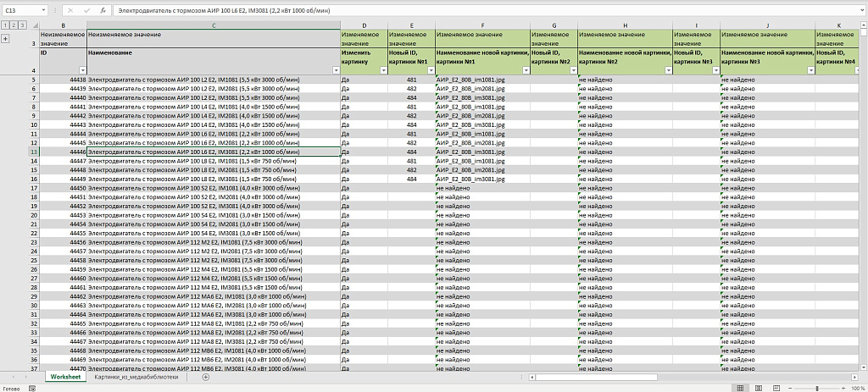The height and width of the screenshot is (392, 868).
Task: Click the Enter checkmark icon in formula bar
Action: 86,10
